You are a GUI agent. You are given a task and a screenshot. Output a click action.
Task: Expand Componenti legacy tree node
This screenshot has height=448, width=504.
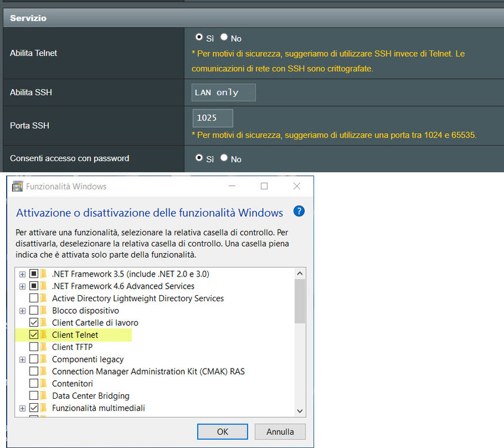coord(22,360)
